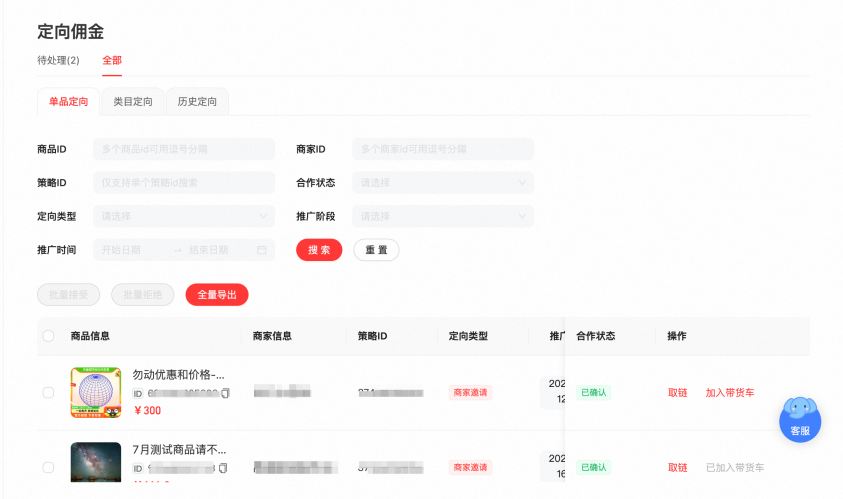The height and width of the screenshot is (499, 843).
Task: Copy the first product's ID via copy icon
Action: (x=226, y=393)
